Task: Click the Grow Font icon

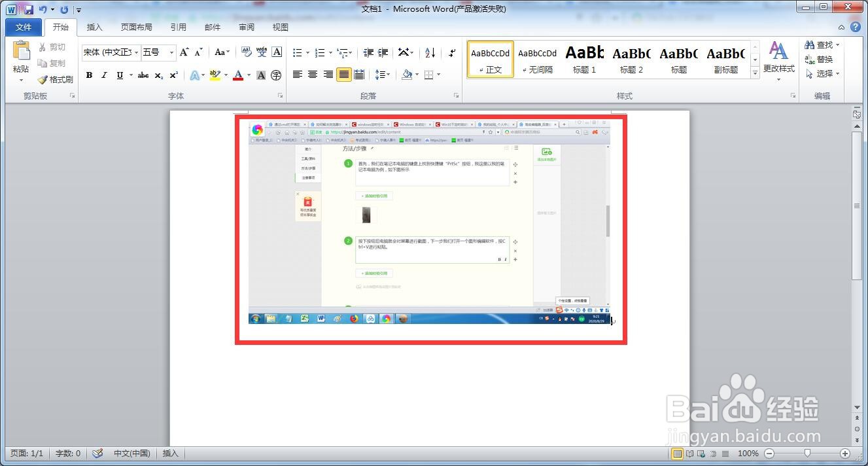Action: [184, 52]
